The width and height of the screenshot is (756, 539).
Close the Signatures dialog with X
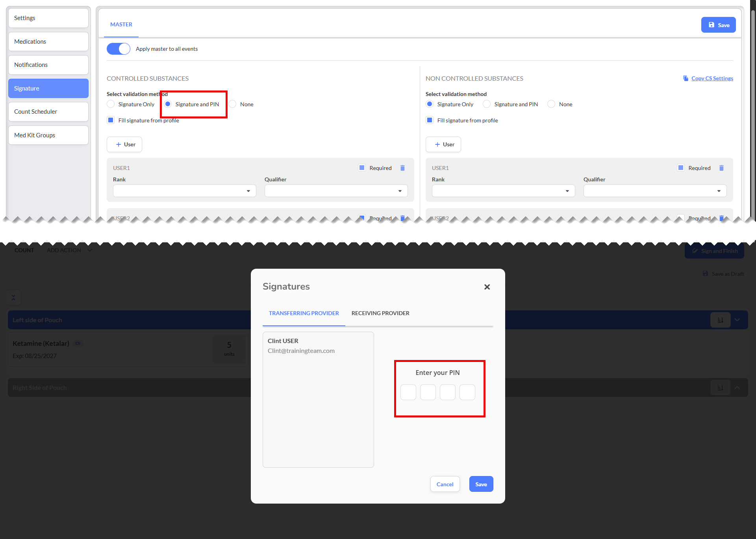pyautogui.click(x=487, y=287)
